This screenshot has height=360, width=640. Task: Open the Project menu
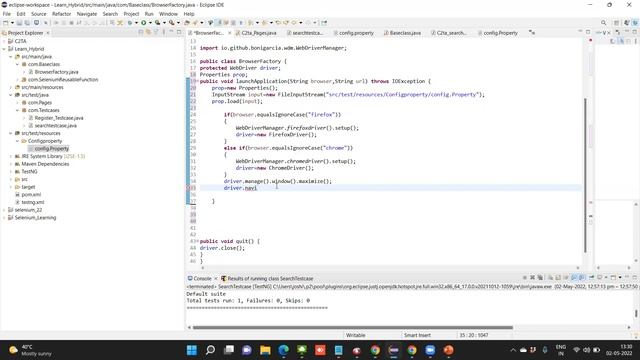pyautogui.click(x=131, y=14)
